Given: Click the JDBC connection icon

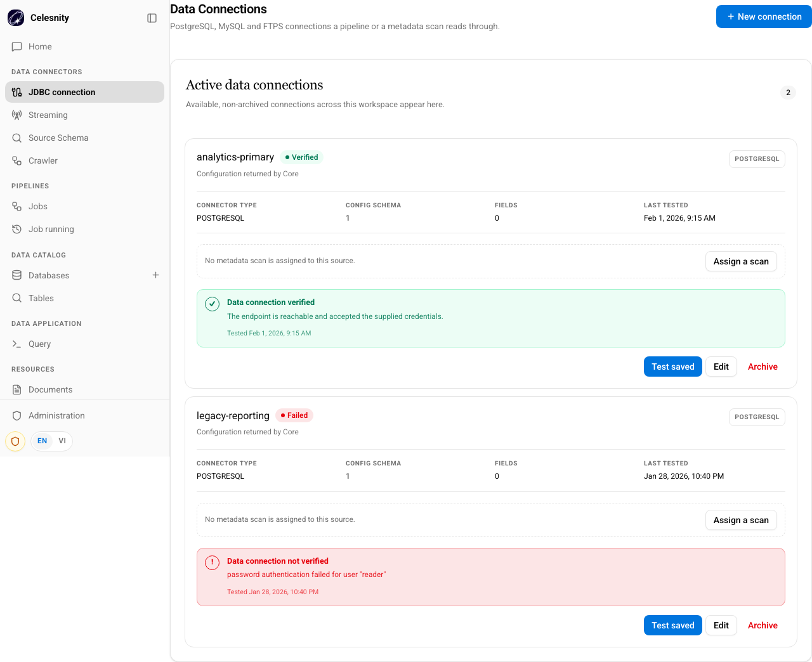Looking at the screenshot, I should 17,92.
